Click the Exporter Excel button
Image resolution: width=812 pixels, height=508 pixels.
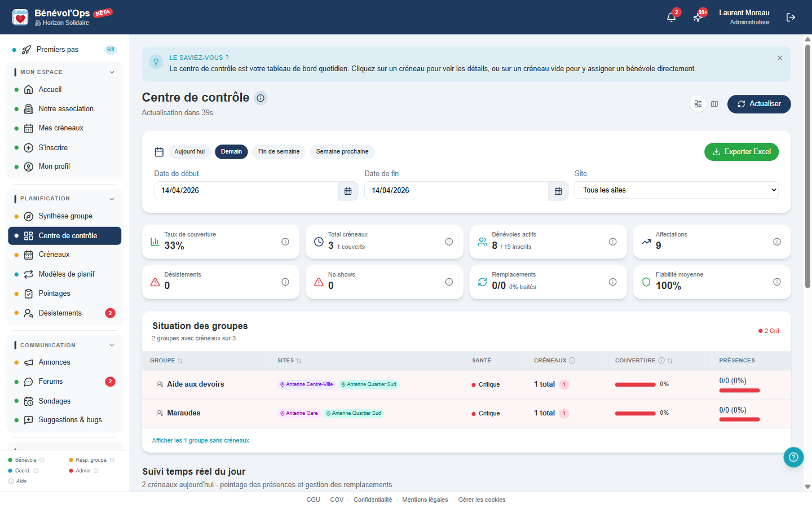point(742,152)
